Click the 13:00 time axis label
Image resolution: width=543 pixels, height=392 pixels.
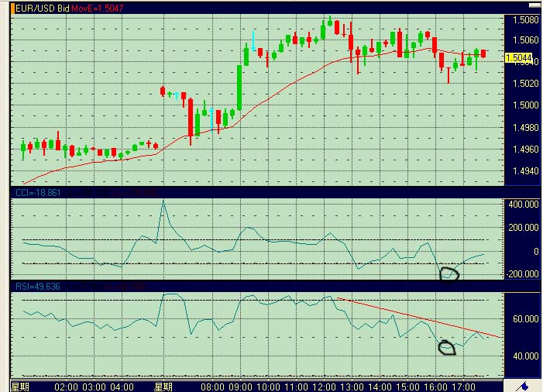point(352,387)
